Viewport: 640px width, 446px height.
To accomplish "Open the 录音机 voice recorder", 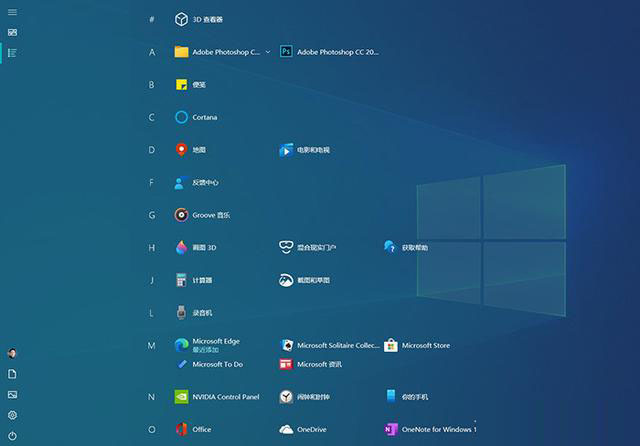I will (x=193, y=313).
